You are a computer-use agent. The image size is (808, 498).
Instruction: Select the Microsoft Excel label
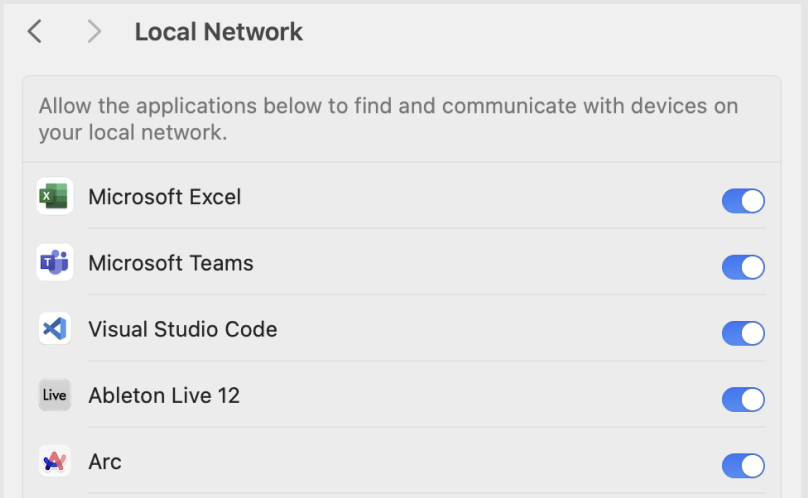tap(164, 197)
